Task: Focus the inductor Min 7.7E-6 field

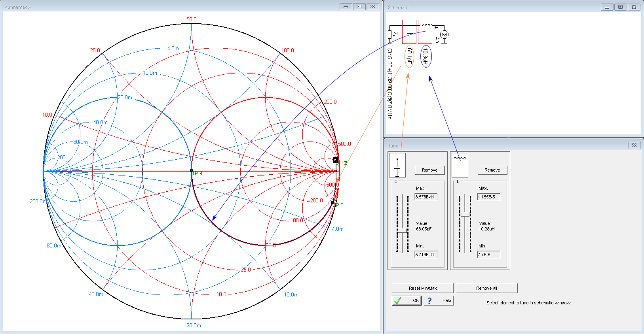Action: pos(488,255)
